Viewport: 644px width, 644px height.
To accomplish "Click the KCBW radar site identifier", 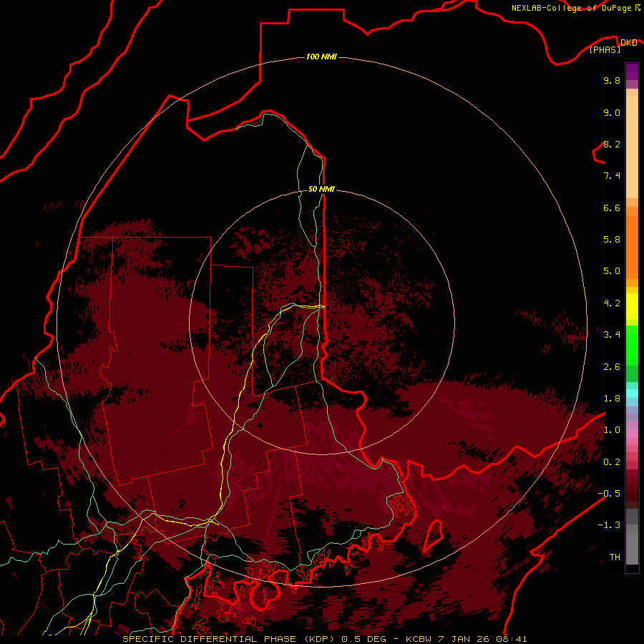I will click(420, 639).
